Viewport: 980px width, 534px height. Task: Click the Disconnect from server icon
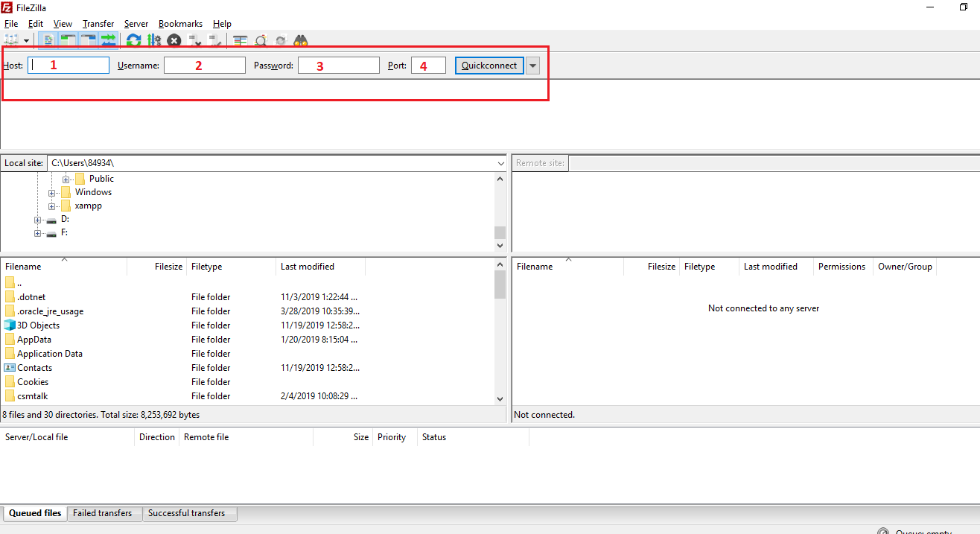pos(194,40)
